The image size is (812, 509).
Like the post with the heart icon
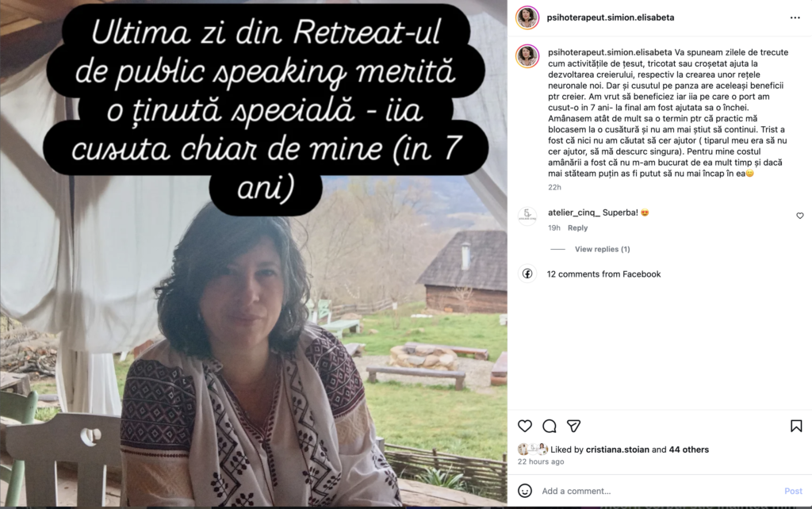[525, 426]
